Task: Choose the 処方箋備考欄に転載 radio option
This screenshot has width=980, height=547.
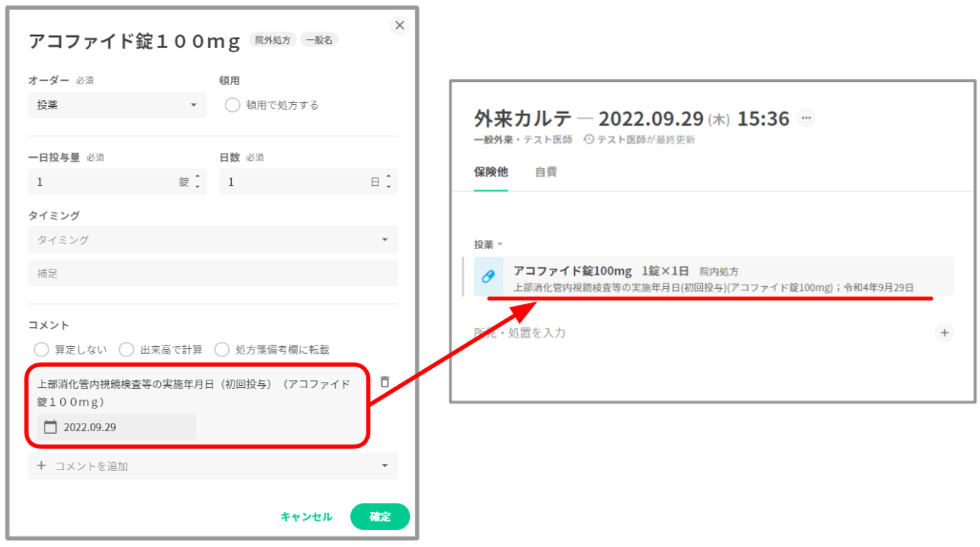Action: (222, 350)
